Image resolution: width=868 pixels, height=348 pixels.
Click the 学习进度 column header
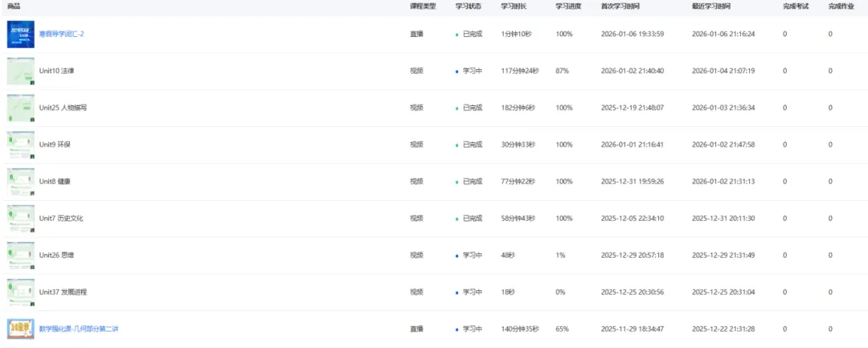pyautogui.click(x=568, y=6)
